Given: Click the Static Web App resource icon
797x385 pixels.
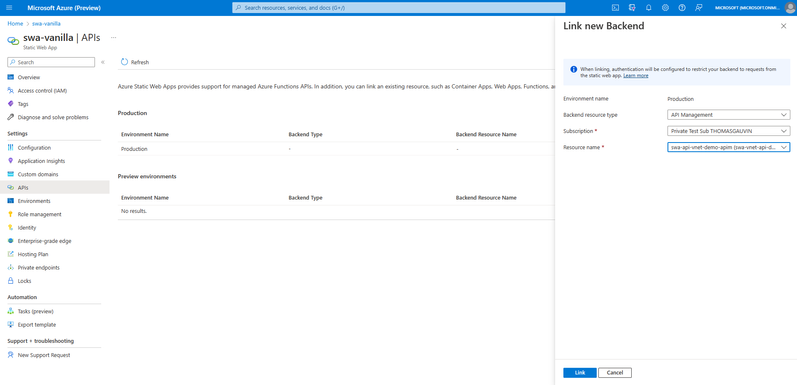Looking at the screenshot, I should click(13, 41).
